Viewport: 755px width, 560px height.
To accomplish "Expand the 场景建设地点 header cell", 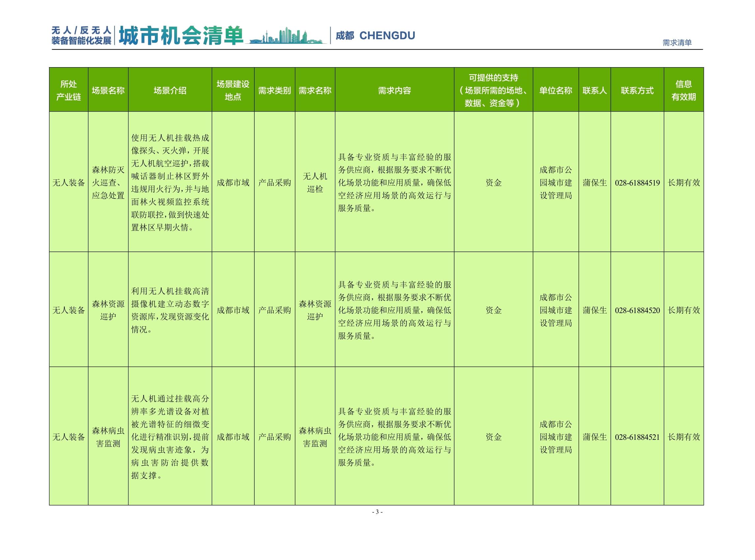I will click(232, 90).
